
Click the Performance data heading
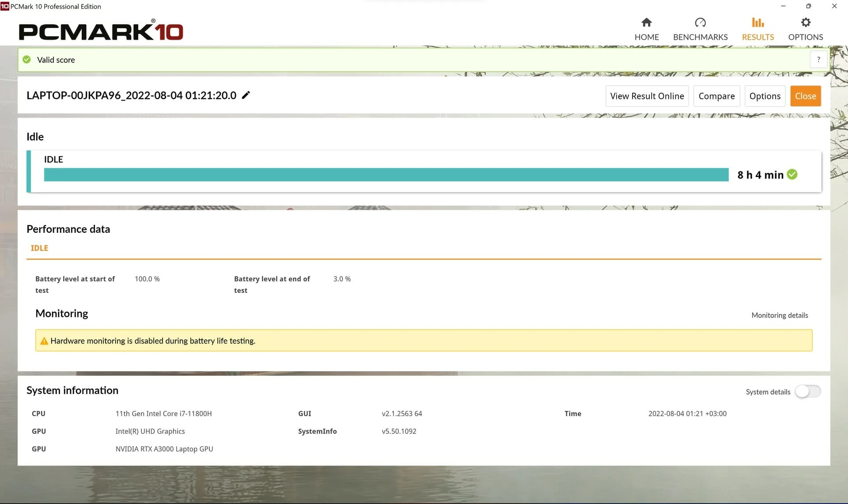click(68, 229)
